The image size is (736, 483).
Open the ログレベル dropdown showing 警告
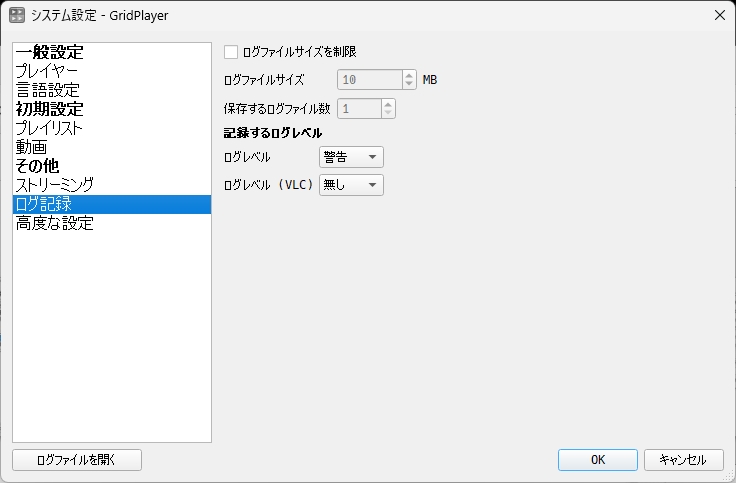(x=351, y=157)
